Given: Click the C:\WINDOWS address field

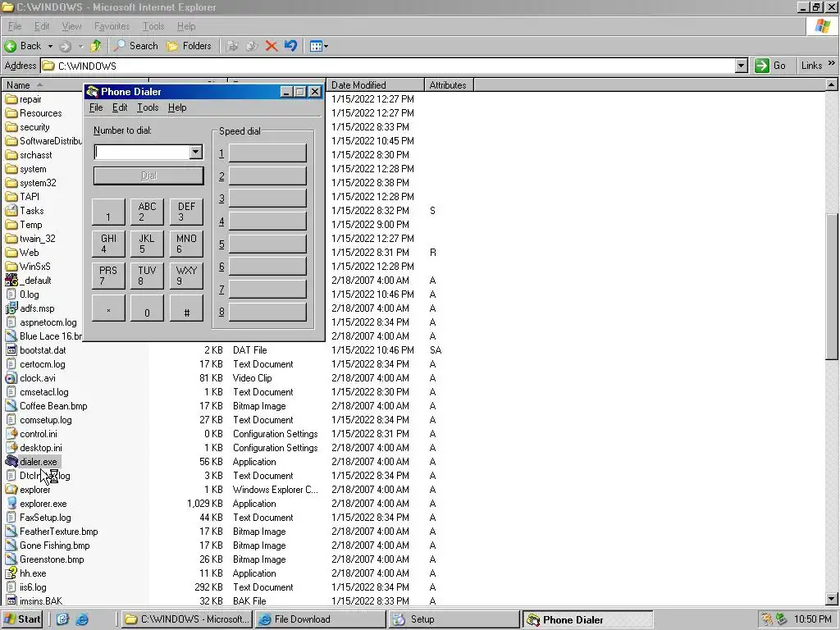Looking at the screenshot, I should (388, 66).
